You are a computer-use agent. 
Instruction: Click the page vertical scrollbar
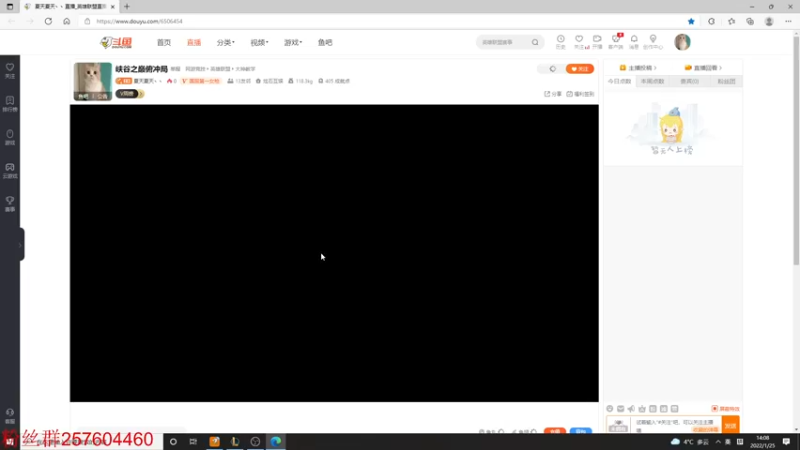796,151
